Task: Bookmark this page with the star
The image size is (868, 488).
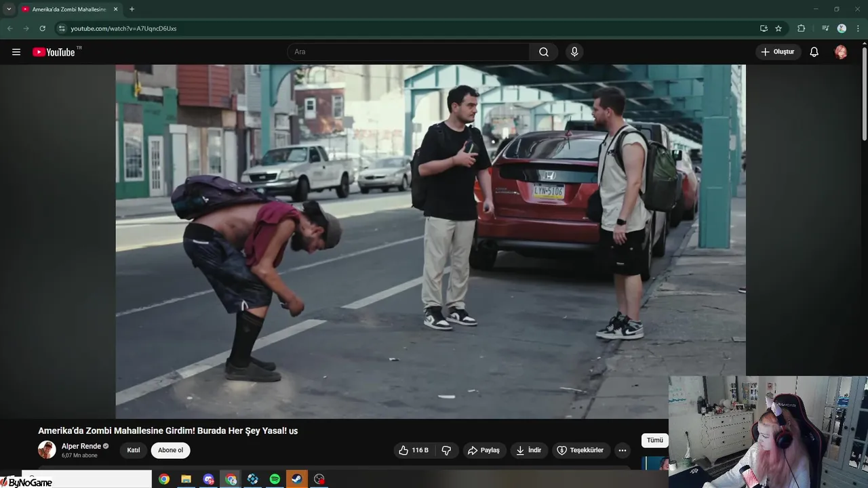Action: click(778, 28)
